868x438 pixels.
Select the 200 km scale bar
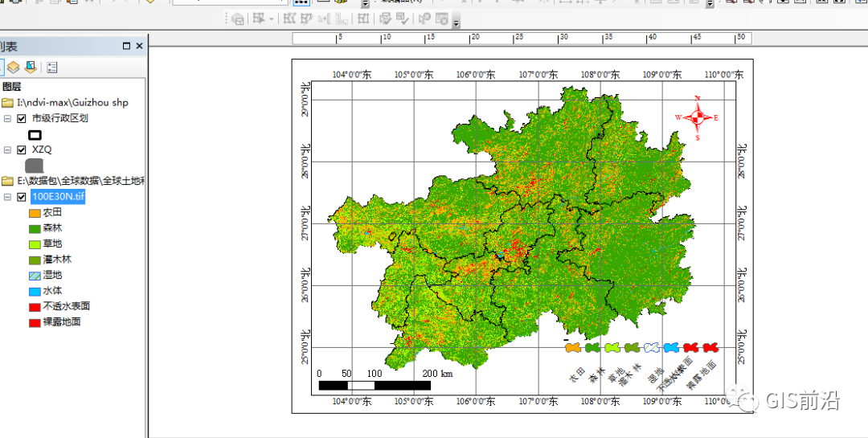point(385,381)
